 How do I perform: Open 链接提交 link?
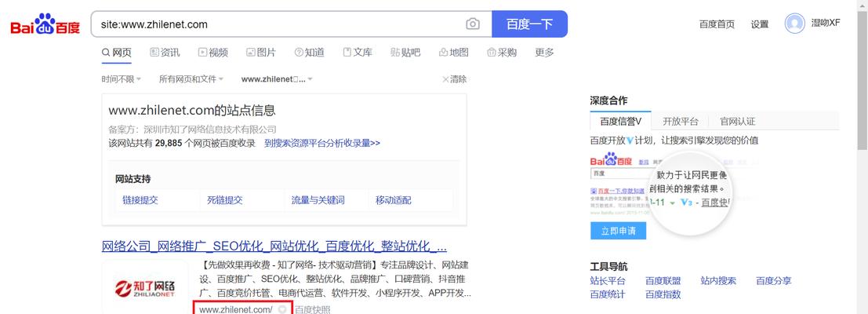[140, 200]
